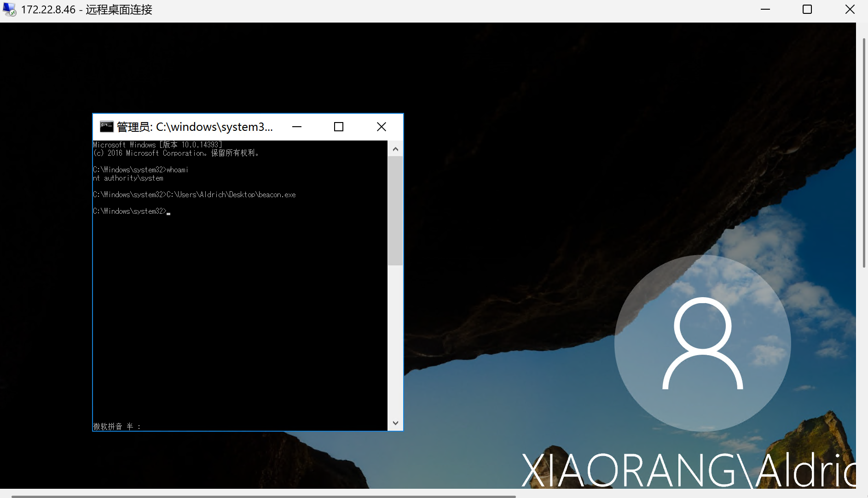This screenshot has width=868, height=498.
Task: Click the empty console scrollbar track below the thumb
Action: click(x=395, y=341)
